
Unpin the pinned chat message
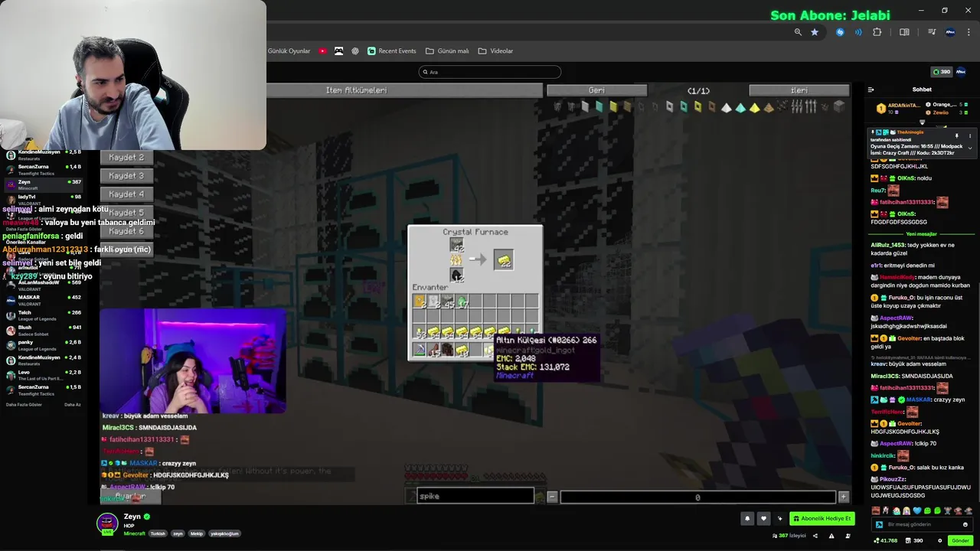click(956, 136)
